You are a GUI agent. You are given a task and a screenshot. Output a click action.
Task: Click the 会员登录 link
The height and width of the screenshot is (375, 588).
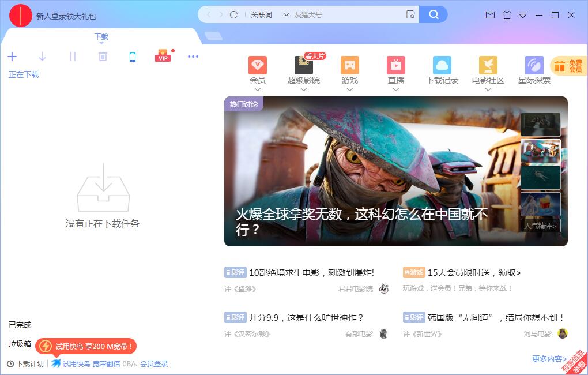tap(154, 363)
